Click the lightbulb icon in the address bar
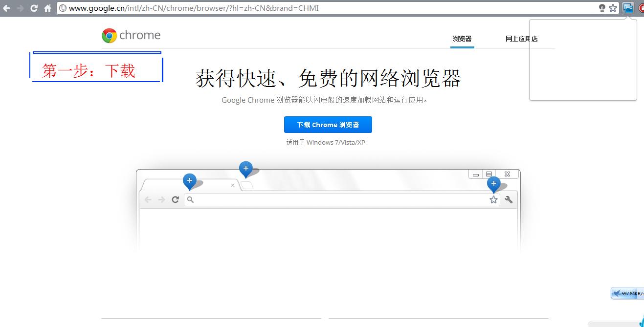 point(602,8)
